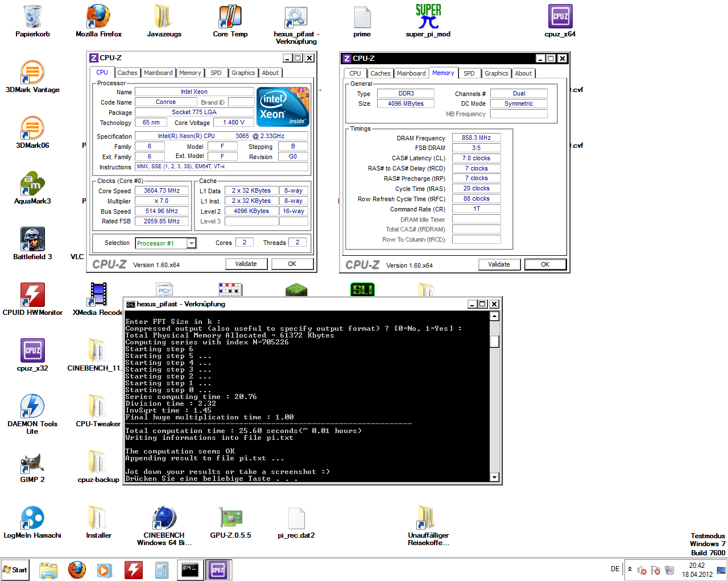Open HWMonitor taskbar icon
728x582 pixels.
click(133, 570)
